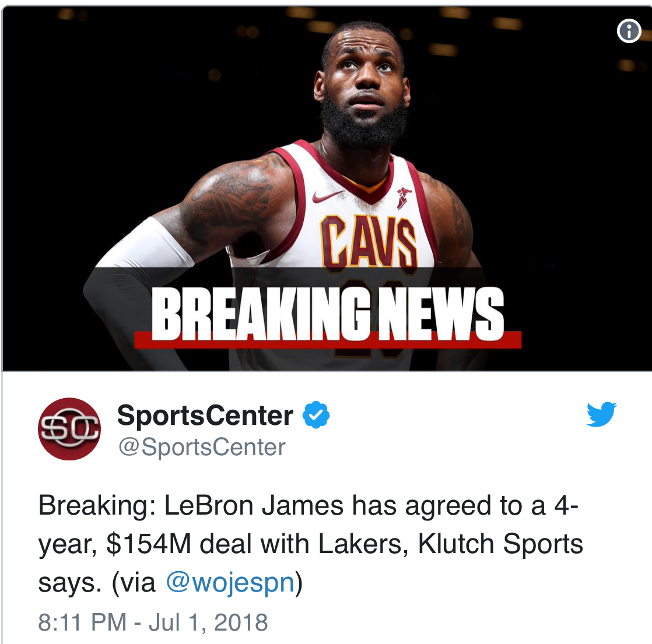Click the red bar under BREAKING NEWS
Image resolution: width=652 pixels, height=644 pixels.
pyautogui.click(x=328, y=339)
